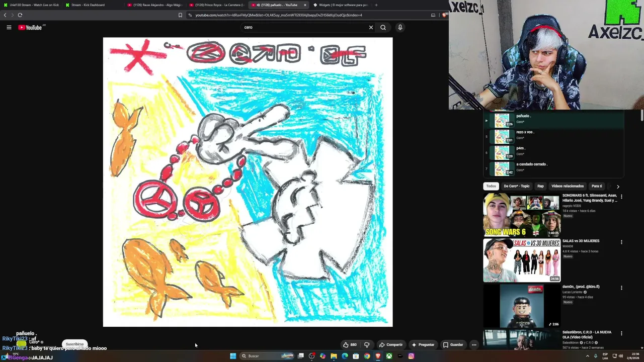Viewport: 644px width, 362px height.
Task: Close the active 'pañuelo . - YouTube' tab
Action: (x=305, y=5)
